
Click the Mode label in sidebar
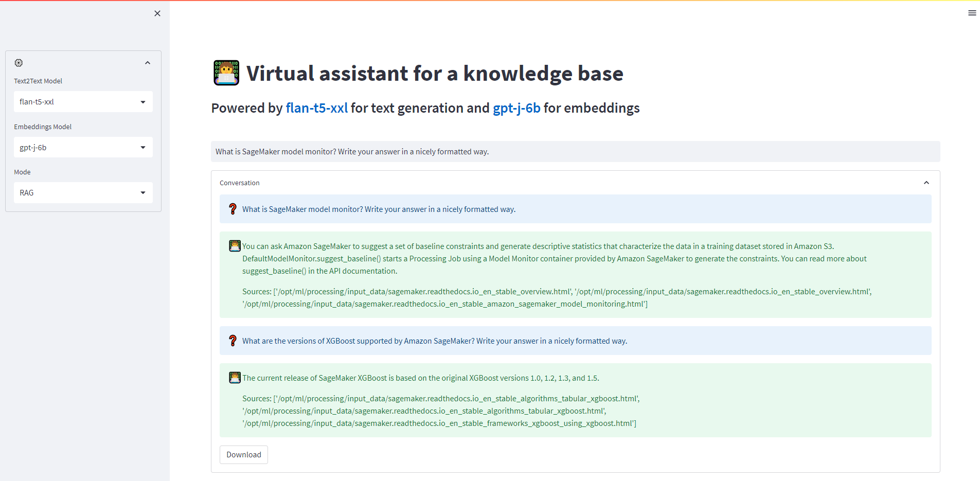coord(22,172)
